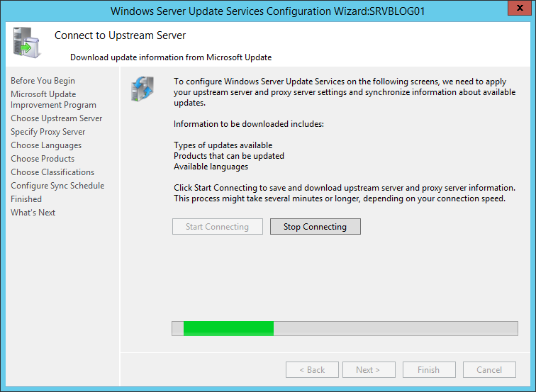Select Before You Begin step

[x=43, y=81]
